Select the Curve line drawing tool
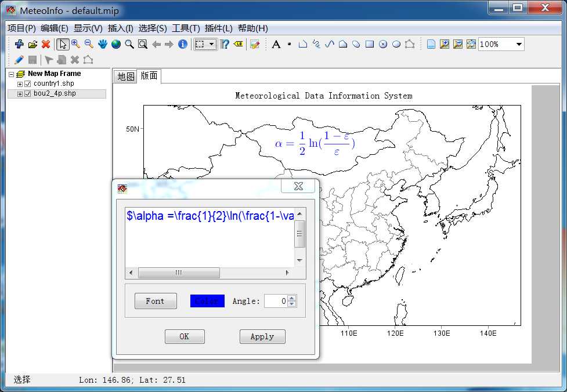 [330, 44]
